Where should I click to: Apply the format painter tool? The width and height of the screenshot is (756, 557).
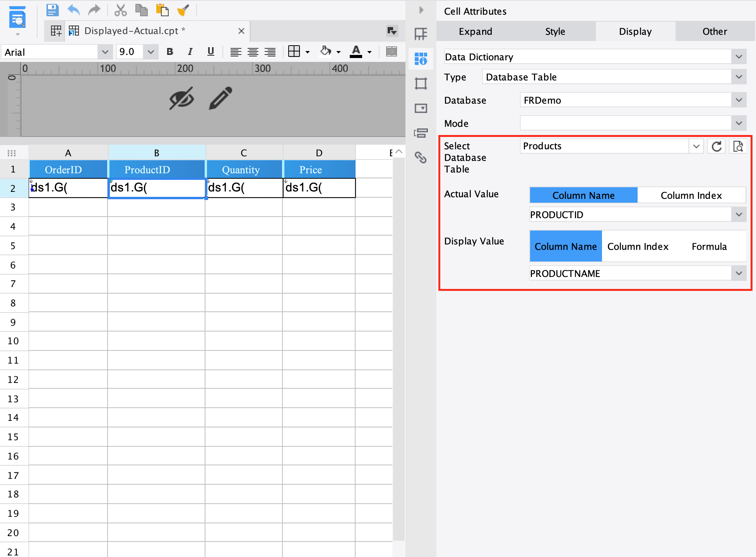click(183, 10)
